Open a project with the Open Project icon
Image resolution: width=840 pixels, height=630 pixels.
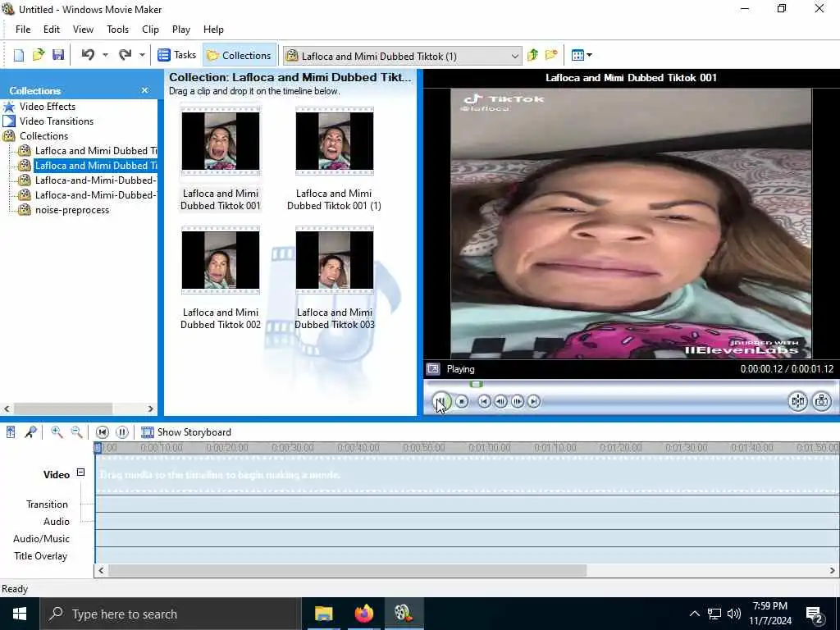[x=39, y=55]
